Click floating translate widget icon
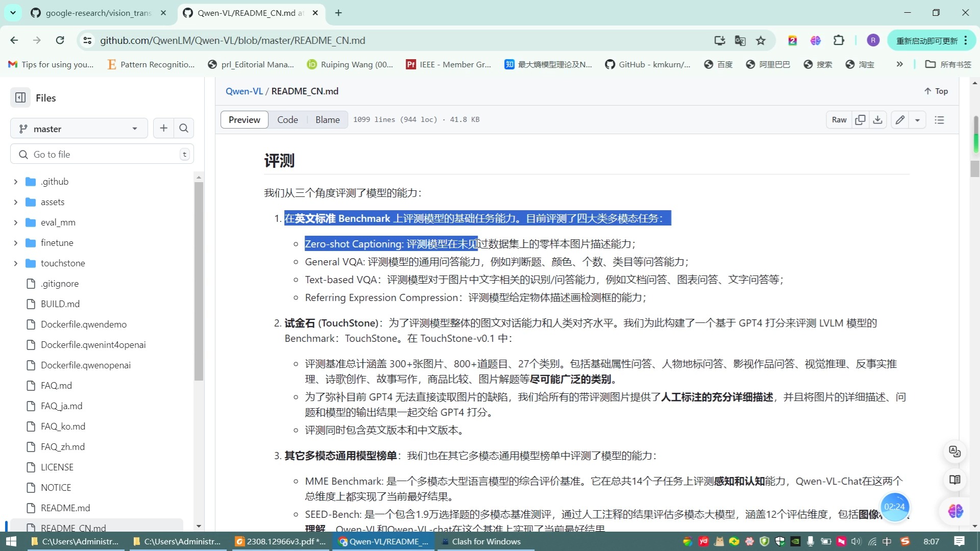Viewport: 980px width, 551px height. click(954, 452)
